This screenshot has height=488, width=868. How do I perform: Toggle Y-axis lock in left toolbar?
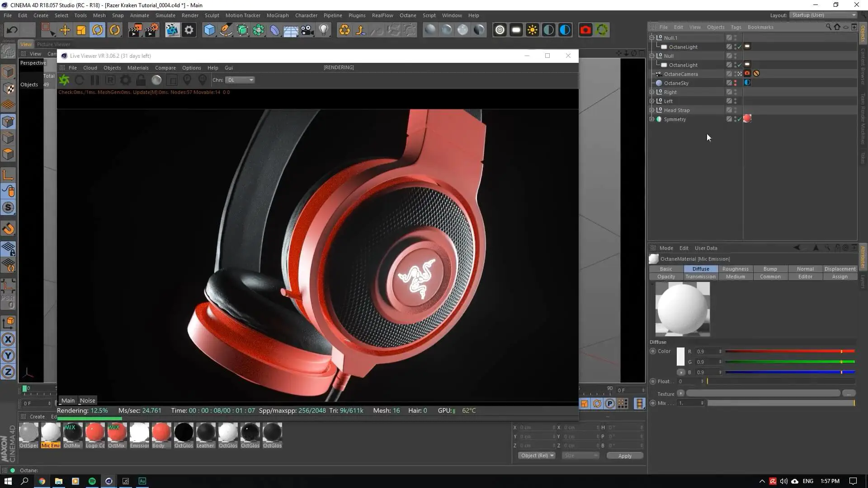[x=8, y=356]
